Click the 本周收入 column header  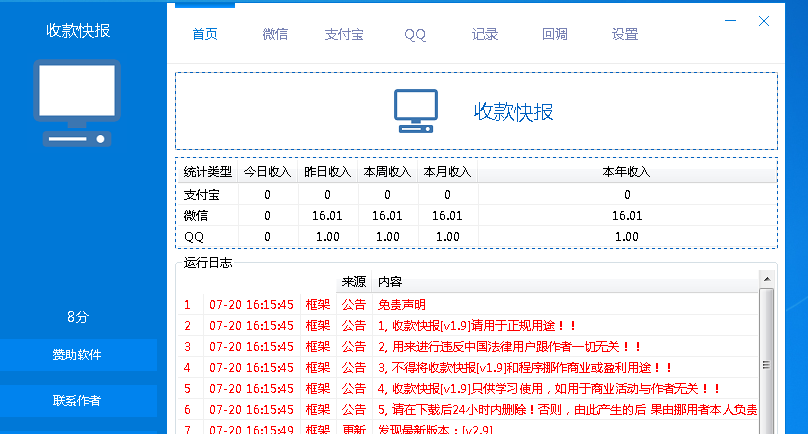click(387, 172)
